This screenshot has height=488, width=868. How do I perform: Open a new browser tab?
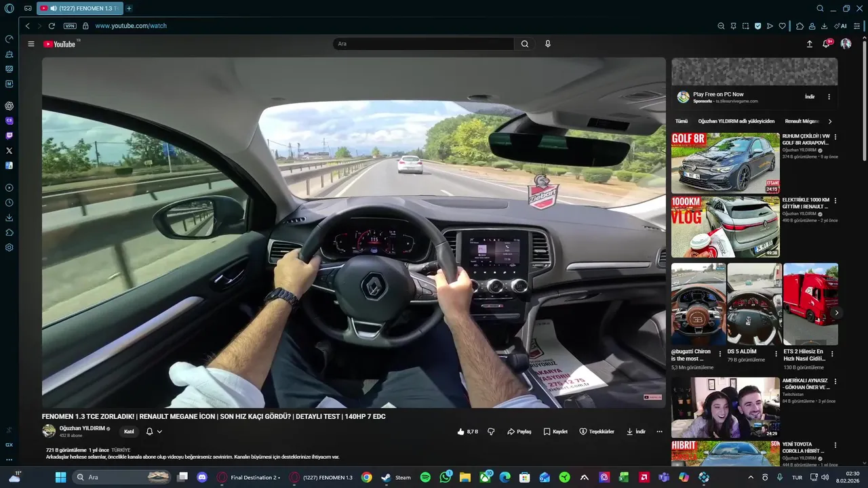129,8
